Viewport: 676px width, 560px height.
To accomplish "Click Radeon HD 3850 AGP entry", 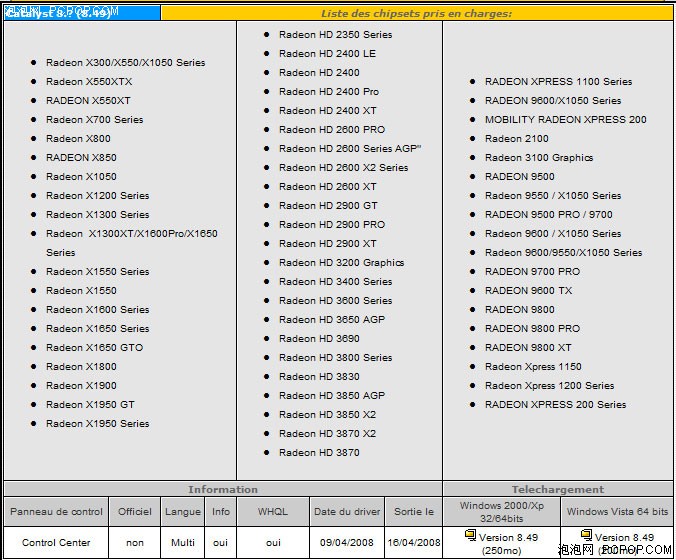I will coord(332,395).
